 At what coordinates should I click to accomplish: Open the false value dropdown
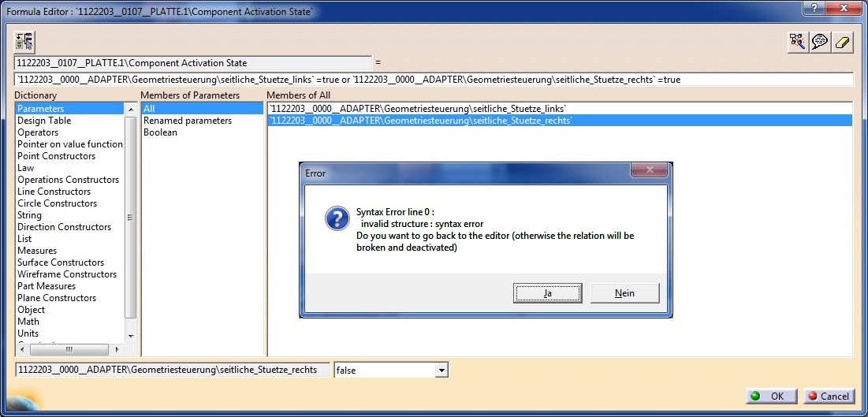pyautogui.click(x=441, y=370)
